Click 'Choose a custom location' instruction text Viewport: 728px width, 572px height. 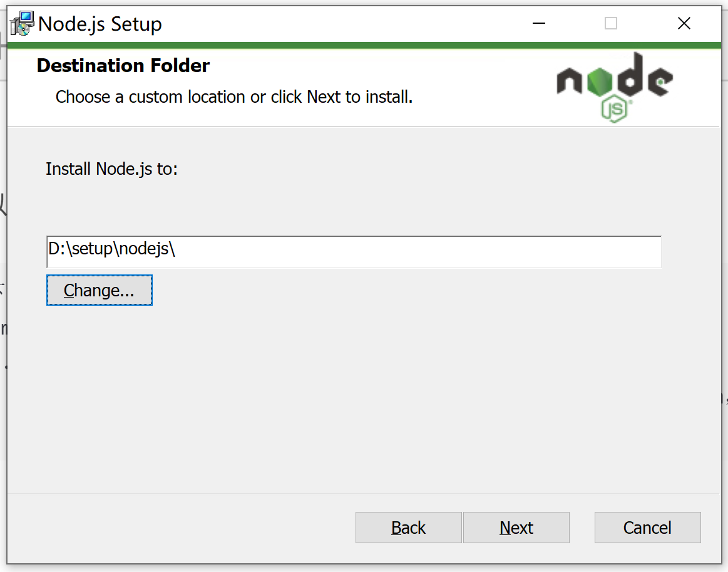pyautogui.click(x=234, y=97)
